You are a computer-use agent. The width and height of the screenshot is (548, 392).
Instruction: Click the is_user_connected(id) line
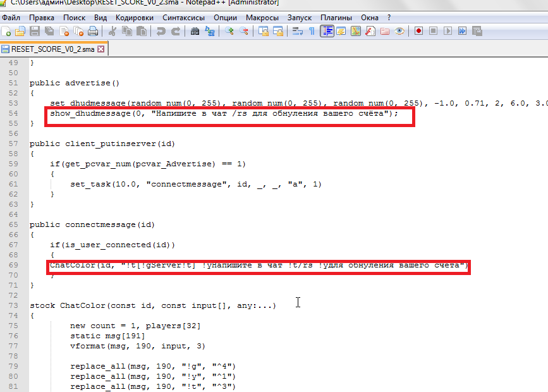point(112,245)
